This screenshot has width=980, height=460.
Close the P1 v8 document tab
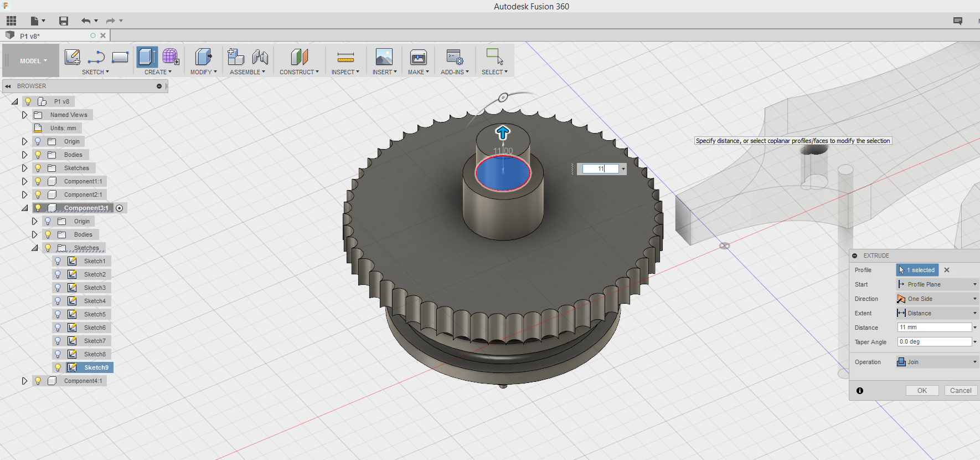103,35
